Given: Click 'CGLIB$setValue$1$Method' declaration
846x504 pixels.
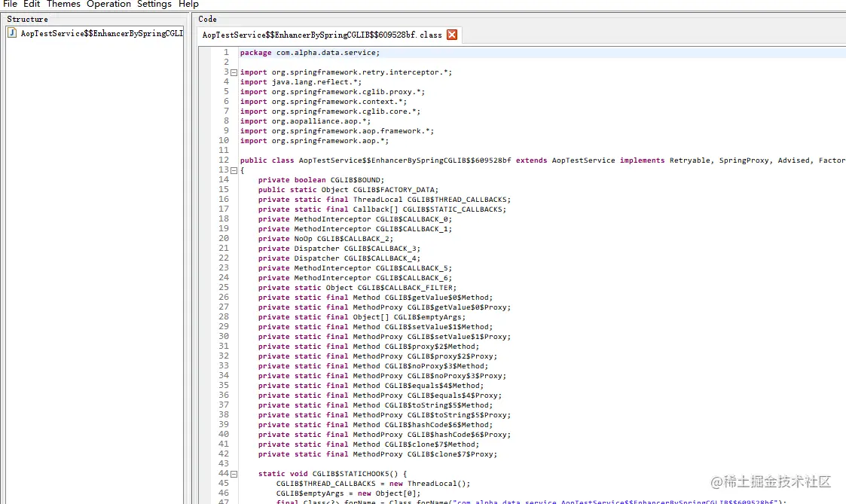Looking at the screenshot, I should [x=375, y=327].
